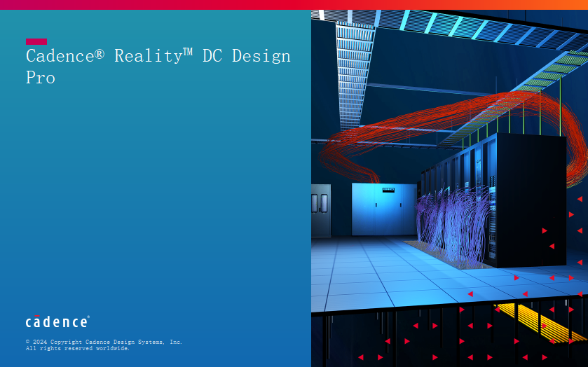This screenshot has width=588, height=367.
Task: Click the 'All rights reserved worldwide' text
Action: pos(78,348)
